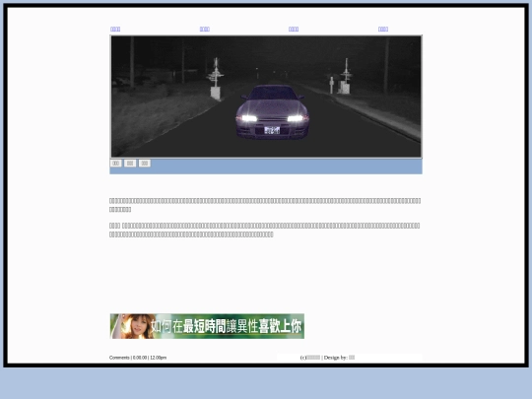Open the third navigation link above the car image

[294, 30]
